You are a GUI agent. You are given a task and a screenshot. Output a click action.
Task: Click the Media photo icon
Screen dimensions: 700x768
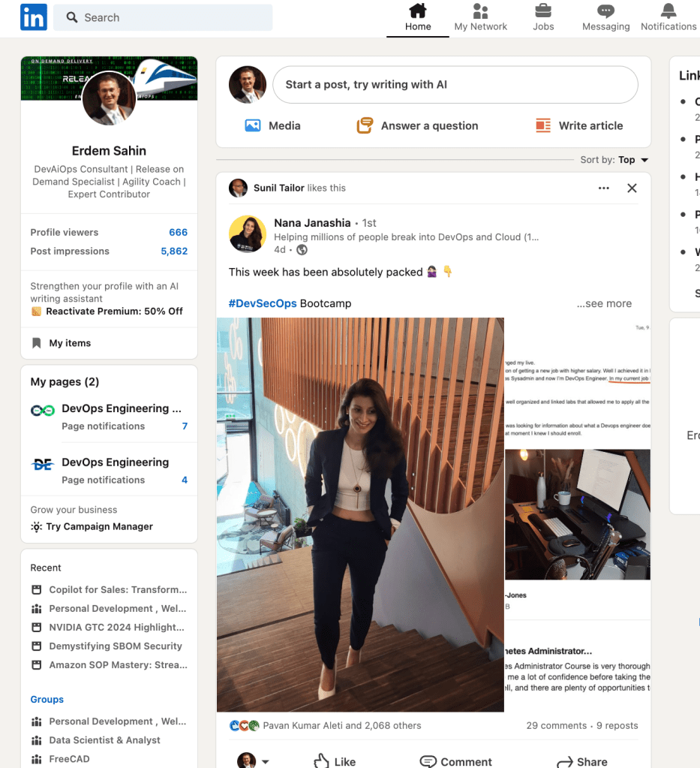click(253, 126)
